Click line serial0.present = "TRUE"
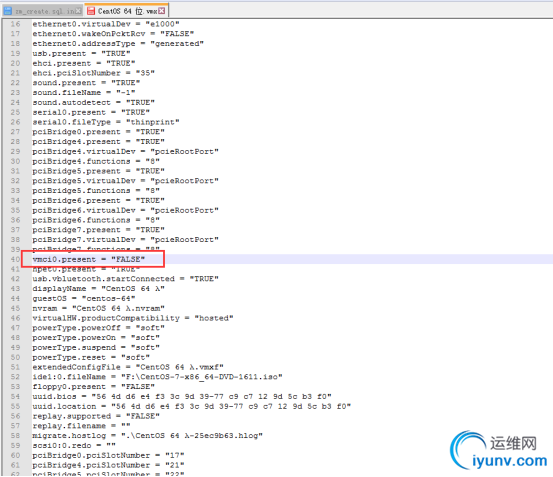553x477 pixels. tap(91, 112)
